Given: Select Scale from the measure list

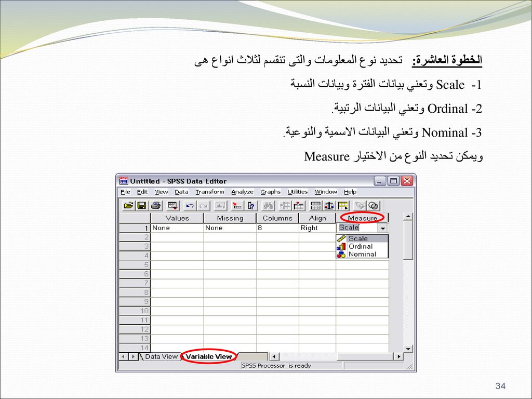Looking at the screenshot, I should (362, 238).
